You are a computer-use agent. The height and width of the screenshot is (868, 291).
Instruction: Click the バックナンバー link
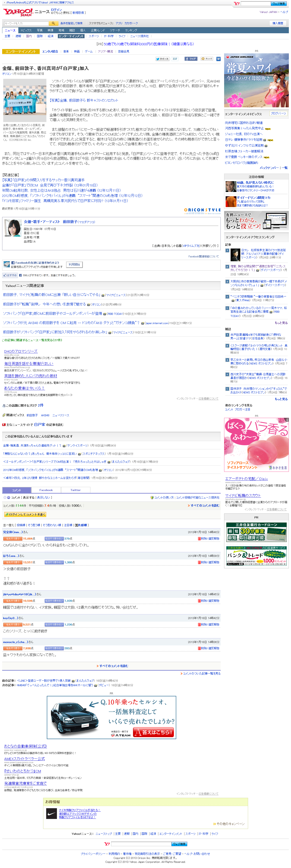tap(269, 168)
